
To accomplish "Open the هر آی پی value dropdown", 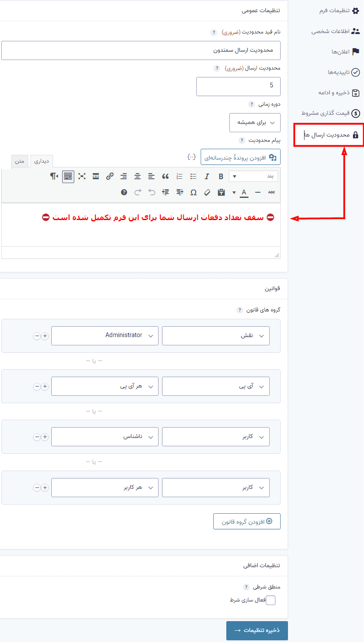I will [x=105, y=386].
